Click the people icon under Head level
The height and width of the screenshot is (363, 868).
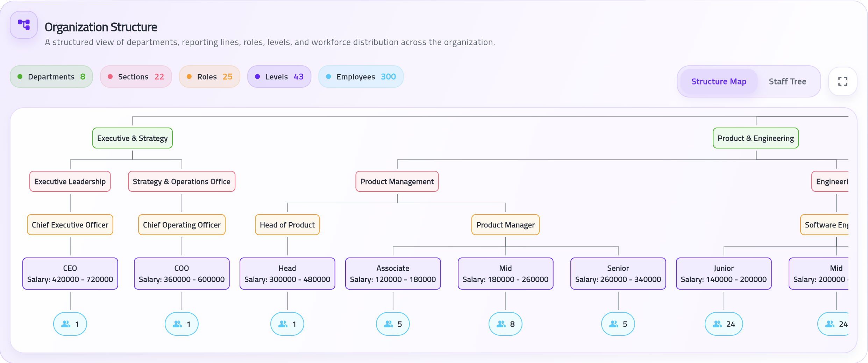coord(283,324)
